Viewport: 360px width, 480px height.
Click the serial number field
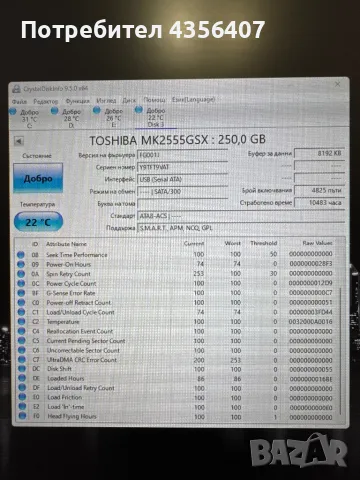point(182,167)
